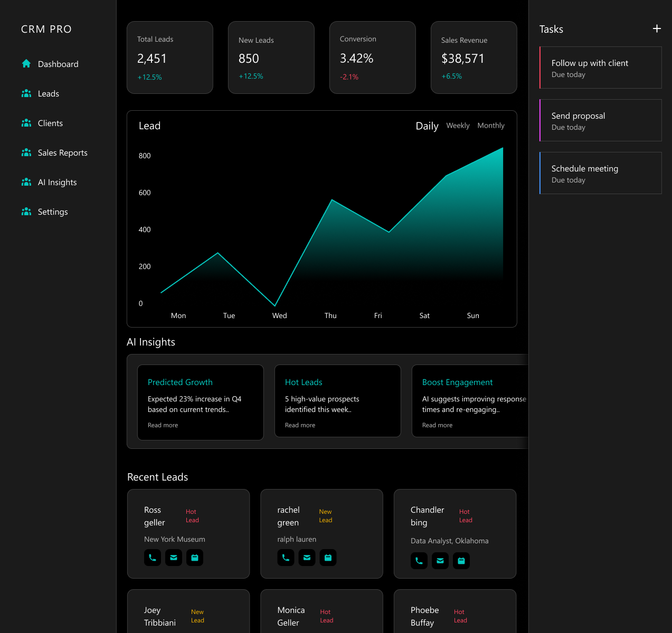The image size is (672, 633).
Task: Go to Sales Reports in the sidebar
Action: 62,153
